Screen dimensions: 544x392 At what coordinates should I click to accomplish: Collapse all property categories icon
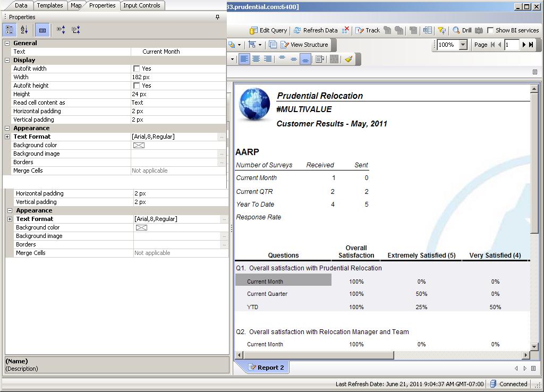[76, 30]
